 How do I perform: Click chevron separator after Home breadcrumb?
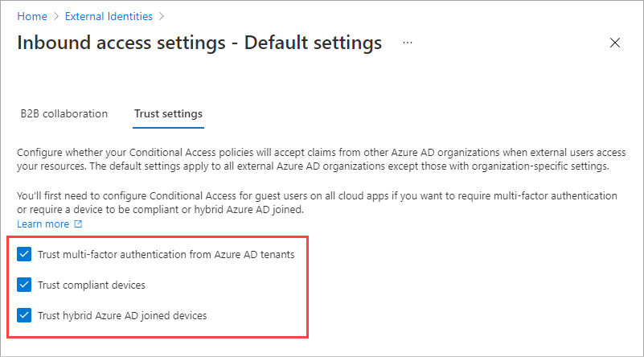pyautogui.click(x=55, y=15)
